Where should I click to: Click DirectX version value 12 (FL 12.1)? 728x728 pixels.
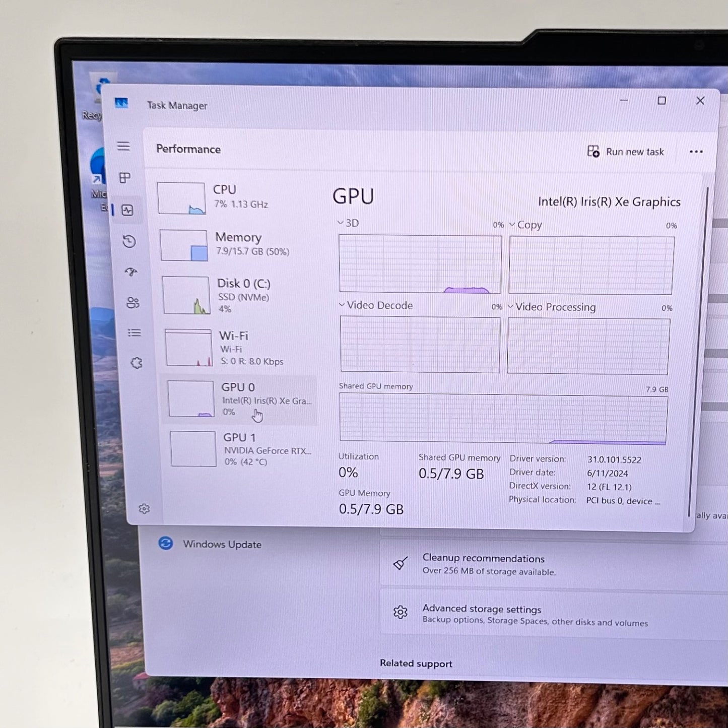pos(609,487)
